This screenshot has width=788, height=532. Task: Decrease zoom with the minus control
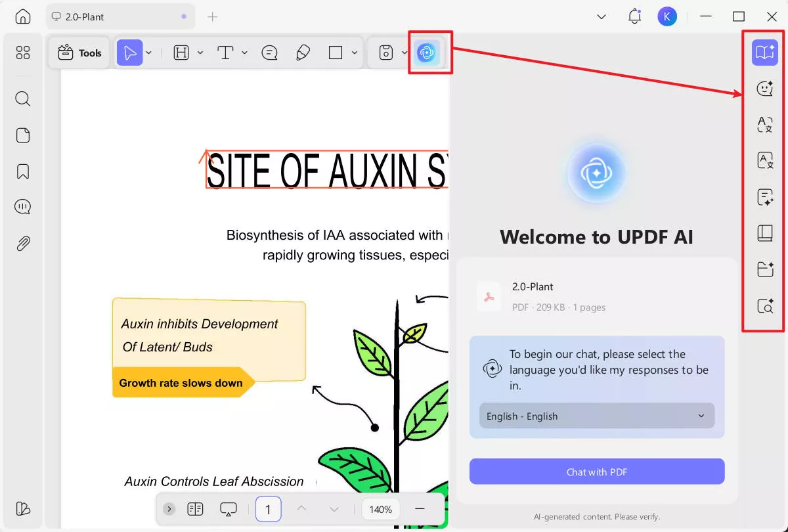pyautogui.click(x=421, y=509)
